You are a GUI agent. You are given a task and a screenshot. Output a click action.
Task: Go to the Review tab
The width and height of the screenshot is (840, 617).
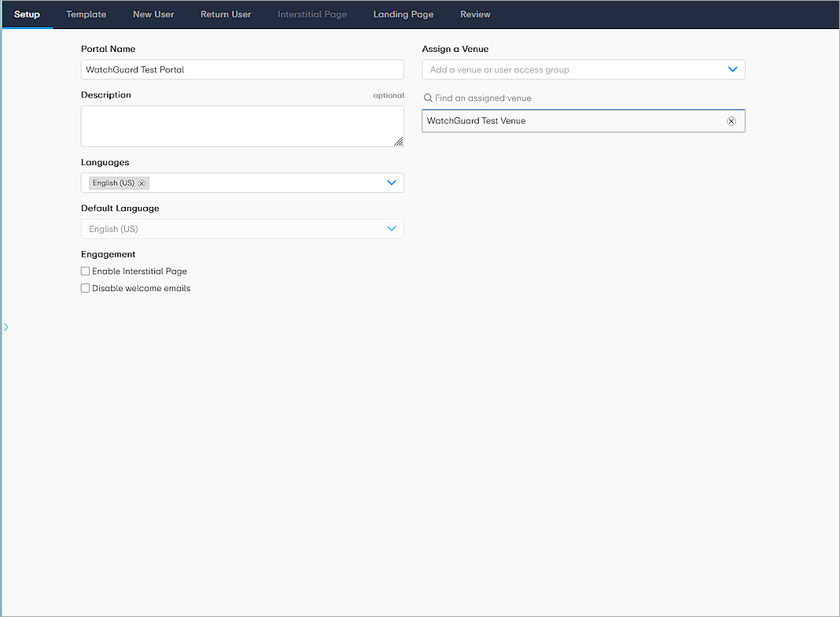coord(475,13)
